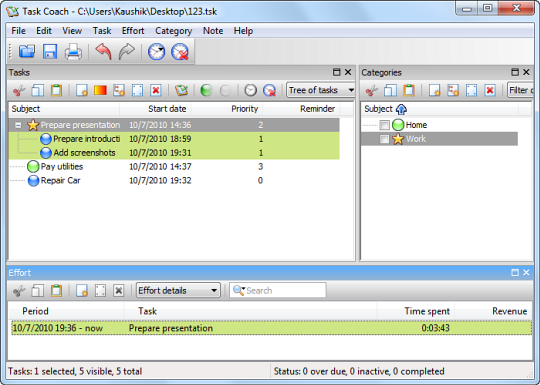540x385 pixels.
Task: Click the Redo gray arrow icon
Action: 126,52
